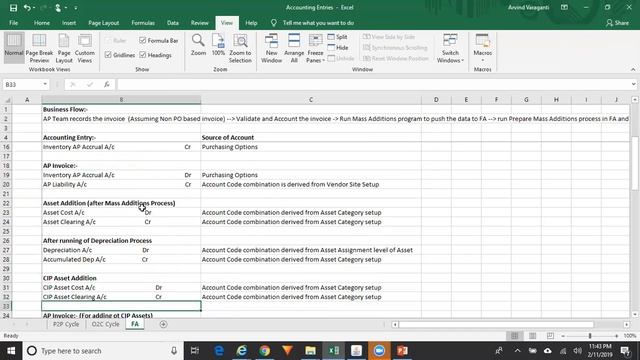Click Normal view status bar icon
Image resolution: width=640 pixels, height=360 pixels.
514,336
